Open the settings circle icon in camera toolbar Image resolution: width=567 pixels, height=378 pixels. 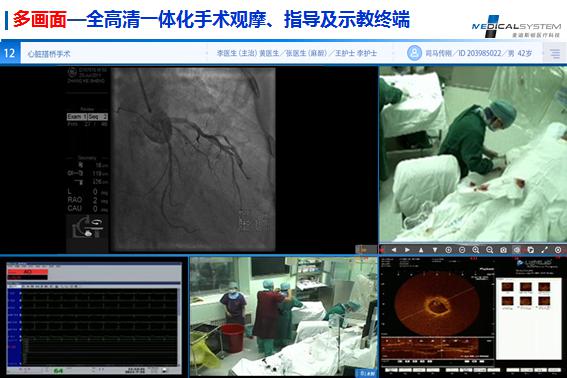[x=558, y=250]
